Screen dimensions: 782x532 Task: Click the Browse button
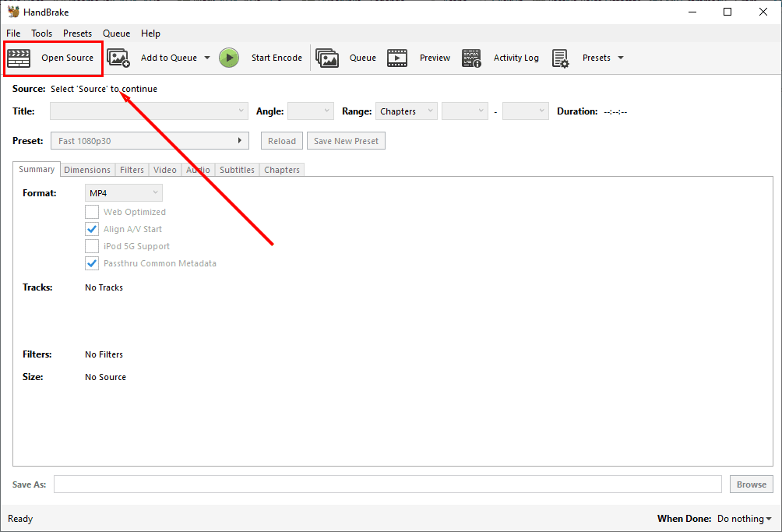point(752,484)
